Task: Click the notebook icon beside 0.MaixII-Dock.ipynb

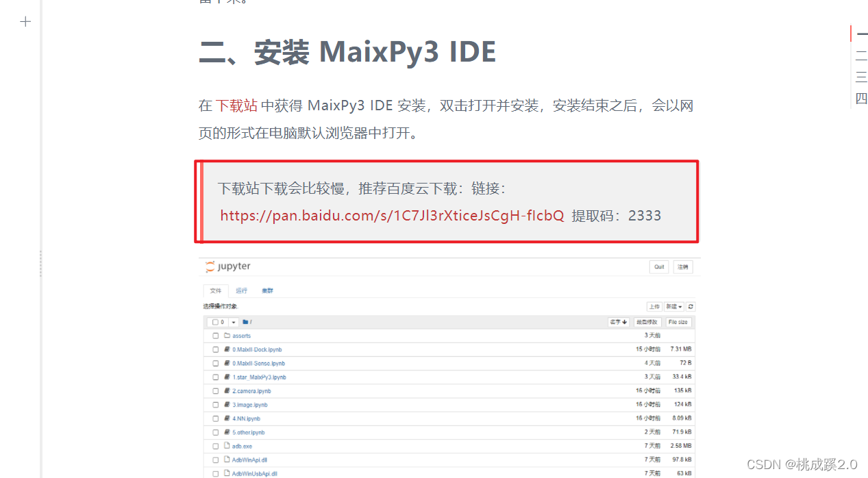Action: (227, 349)
